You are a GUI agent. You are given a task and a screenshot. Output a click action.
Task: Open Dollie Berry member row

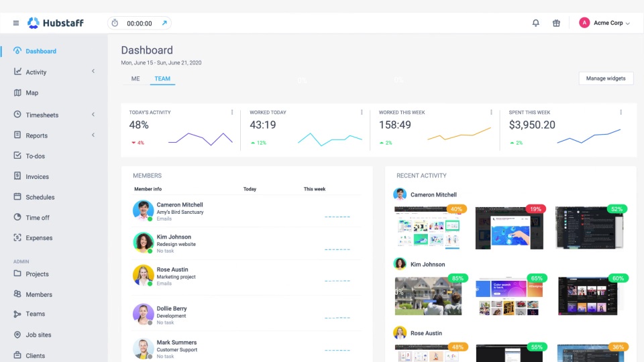click(x=246, y=315)
